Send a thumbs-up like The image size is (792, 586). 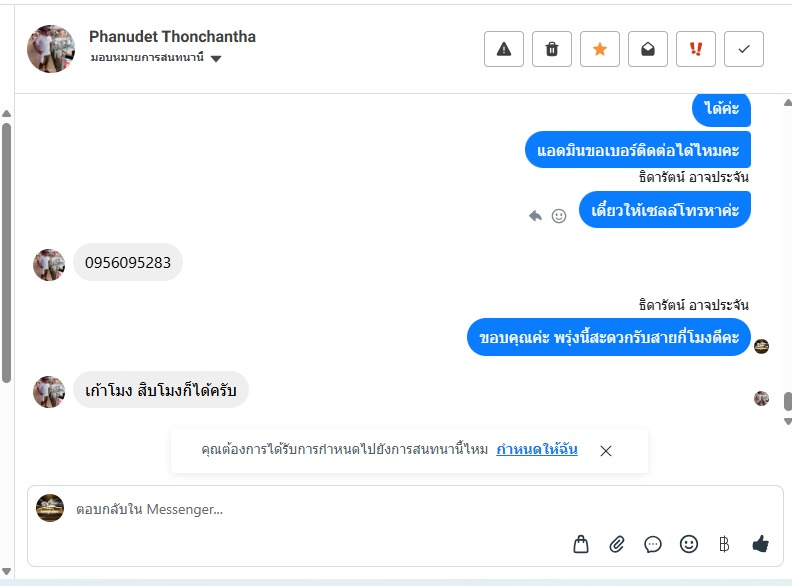pyautogui.click(x=760, y=544)
